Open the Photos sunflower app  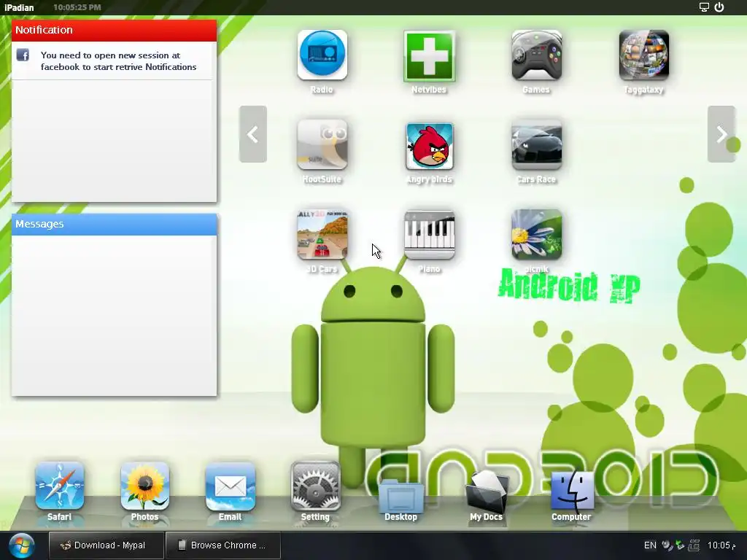[x=145, y=486]
